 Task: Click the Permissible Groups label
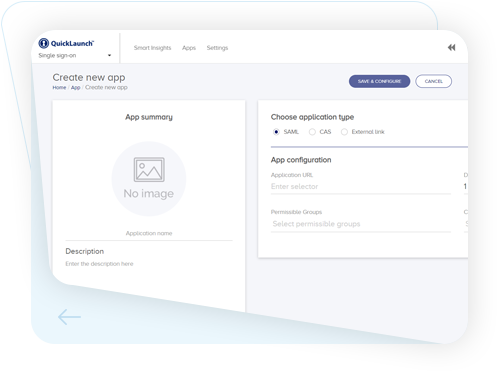point(296,212)
